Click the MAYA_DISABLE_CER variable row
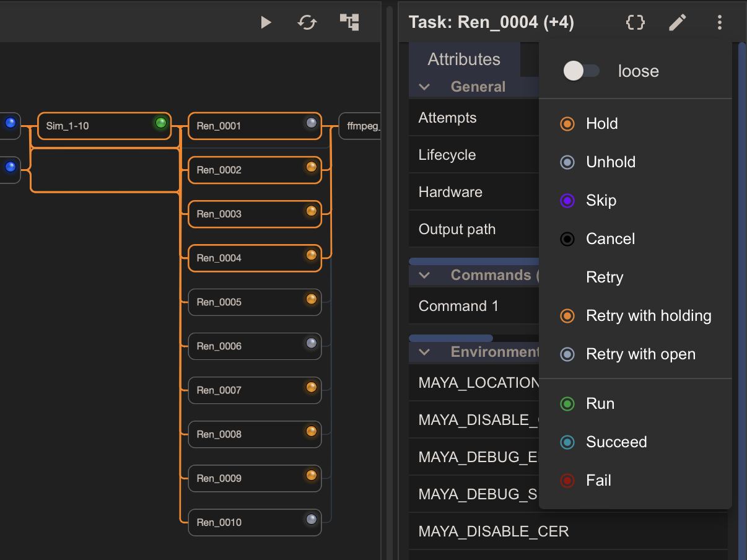Screen dimensions: 747x560 pyautogui.click(x=568, y=532)
